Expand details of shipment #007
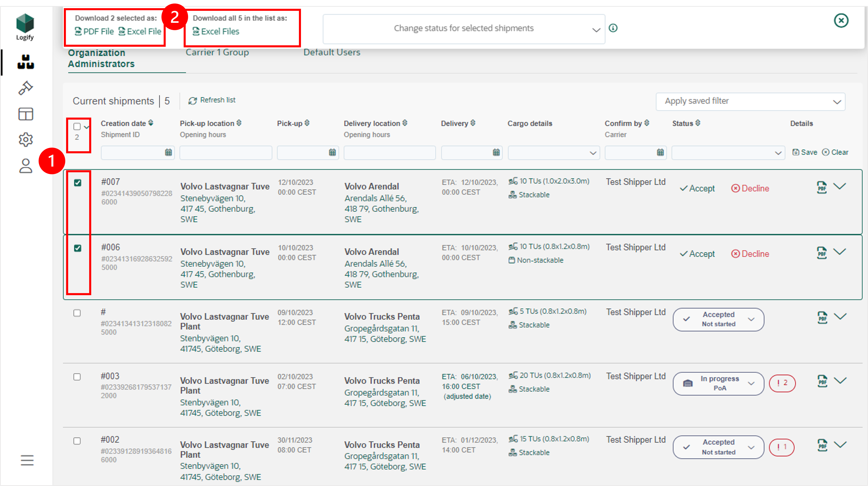Viewport: 868px width, 486px height. [x=840, y=186]
